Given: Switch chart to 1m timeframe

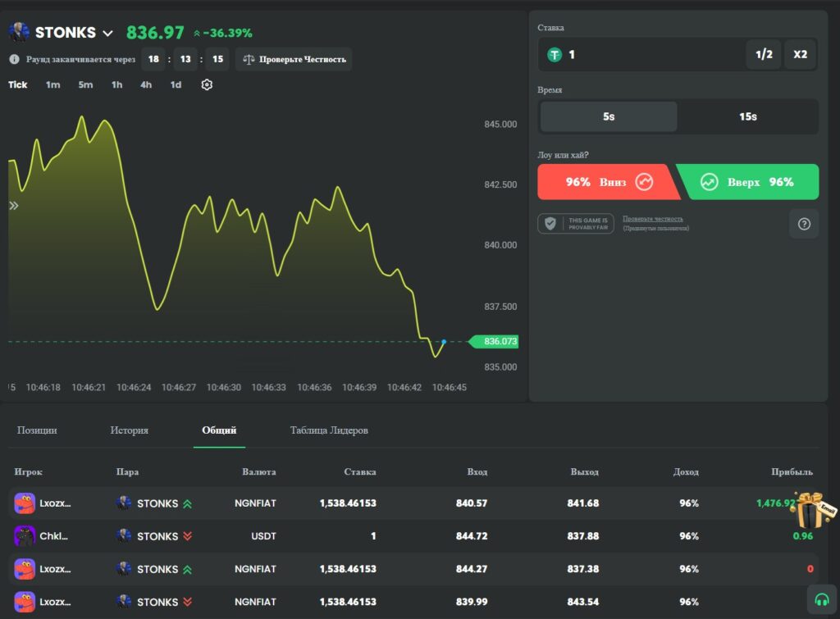Looking at the screenshot, I should point(52,84).
